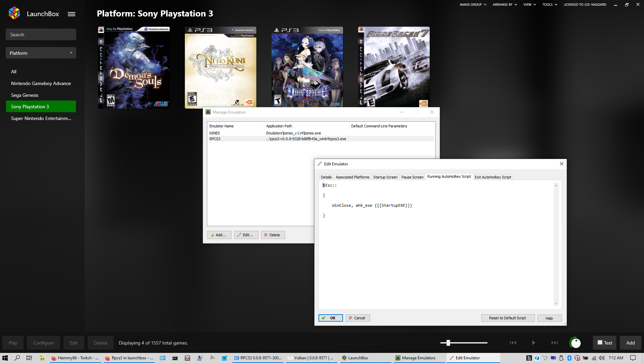Click inside the Search field
Screen dimensions: 644x363
coord(41,35)
